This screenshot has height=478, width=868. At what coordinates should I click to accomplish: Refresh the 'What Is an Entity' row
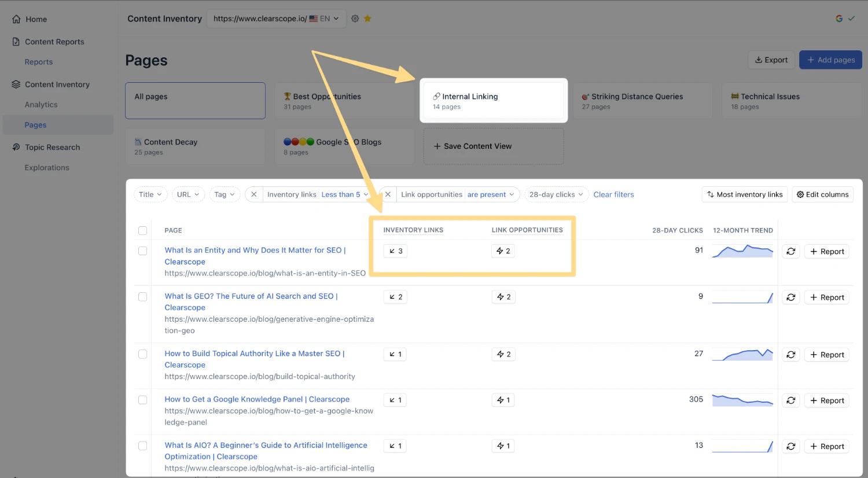coord(791,251)
